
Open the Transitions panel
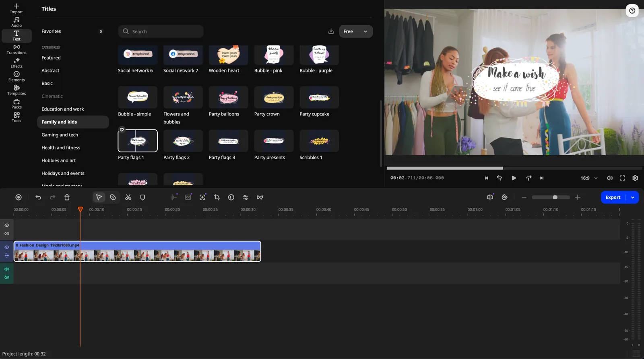17,49
